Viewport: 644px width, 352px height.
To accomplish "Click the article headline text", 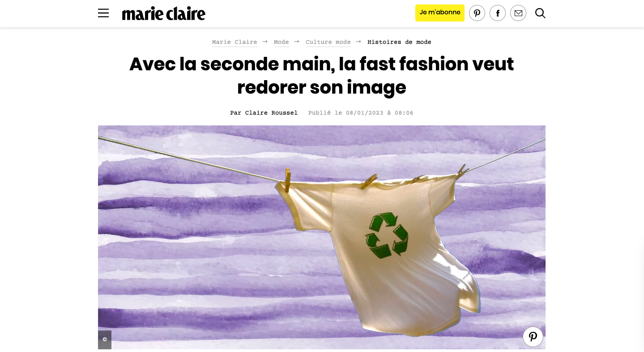I will [x=321, y=76].
